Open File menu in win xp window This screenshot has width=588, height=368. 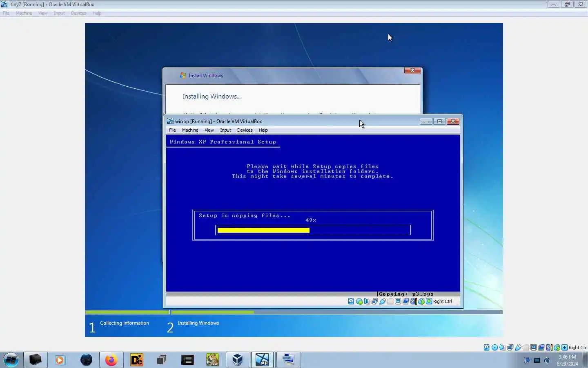(172, 130)
